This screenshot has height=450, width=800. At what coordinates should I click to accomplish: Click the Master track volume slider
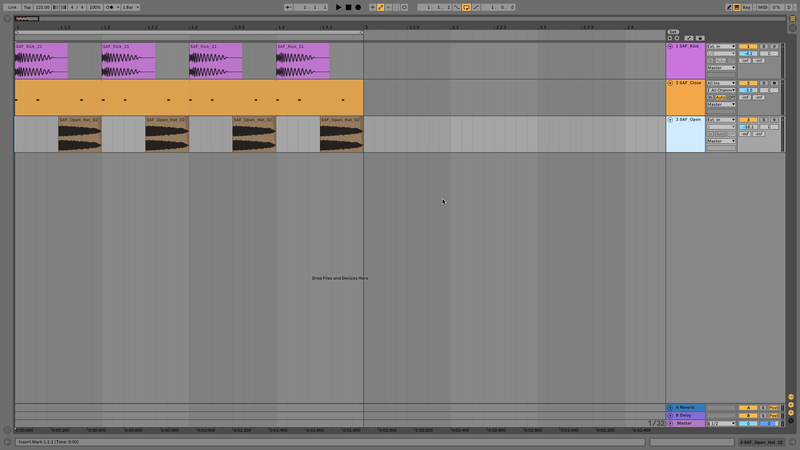pos(748,423)
